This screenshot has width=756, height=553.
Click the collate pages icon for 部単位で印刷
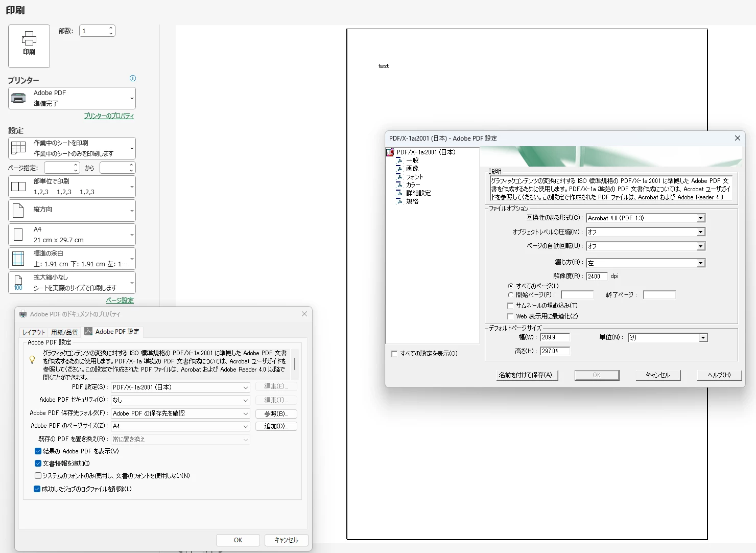point(18,187)
